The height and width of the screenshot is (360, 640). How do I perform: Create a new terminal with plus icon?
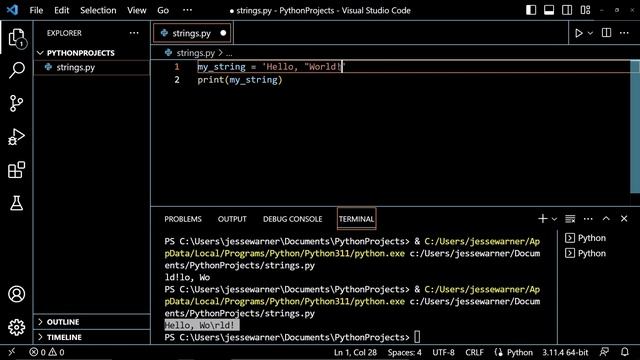(542, 219)
